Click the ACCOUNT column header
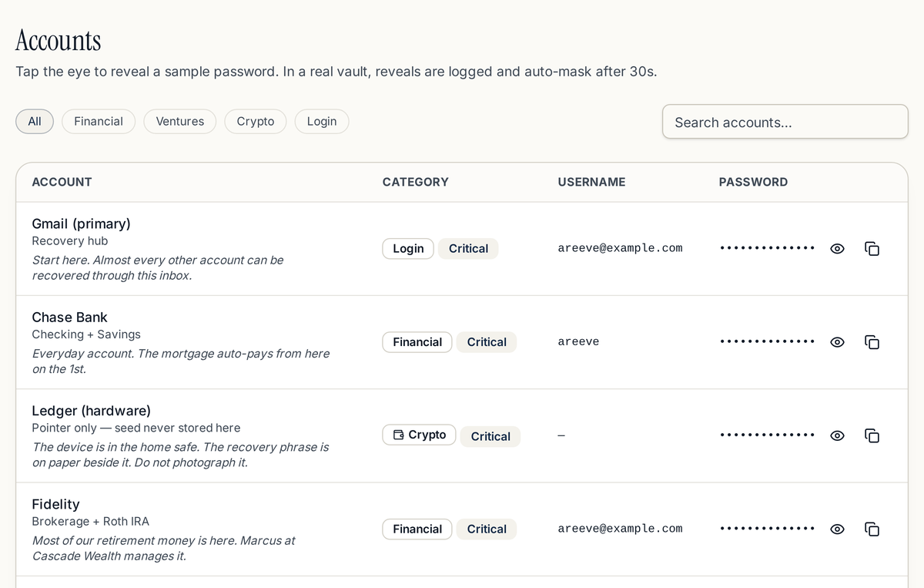Screen dimensions: 924x588 coord(62,182)
